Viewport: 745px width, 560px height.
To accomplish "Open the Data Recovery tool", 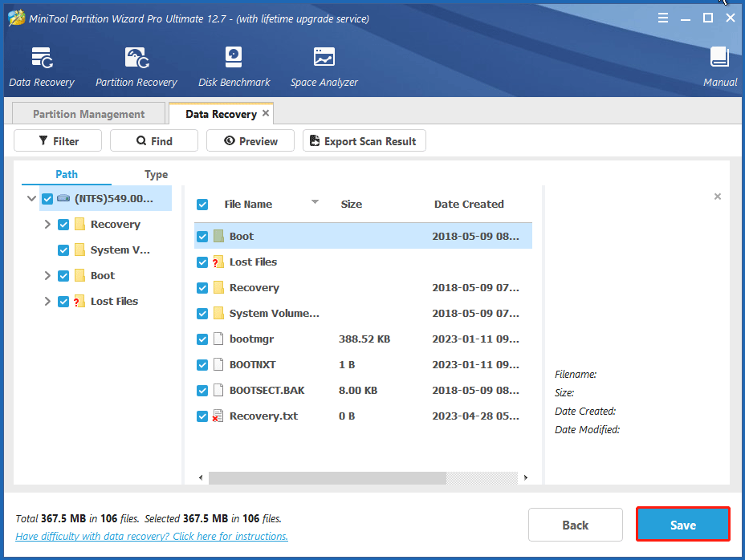I will click(x=41, y=64).
